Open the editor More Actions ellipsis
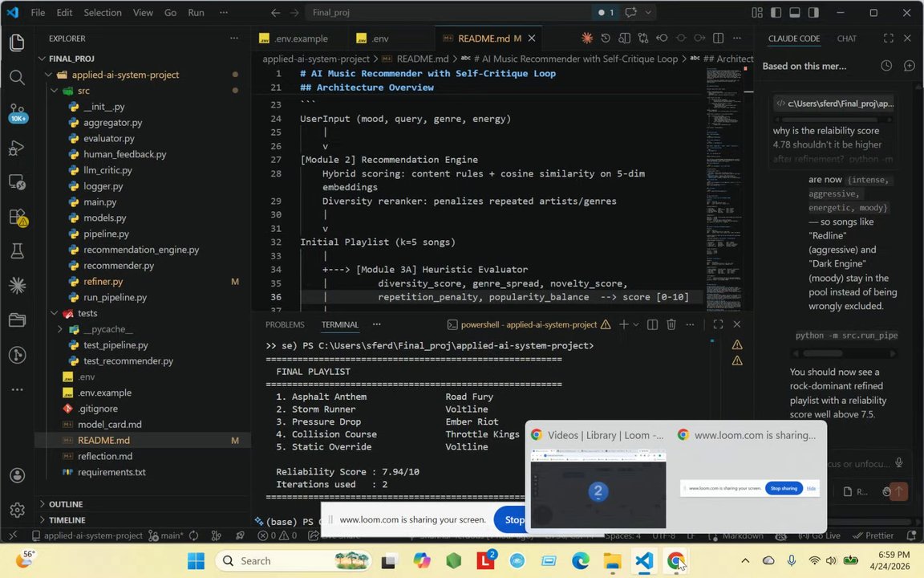Screen dimensions: 924x578 pos(737,39)
